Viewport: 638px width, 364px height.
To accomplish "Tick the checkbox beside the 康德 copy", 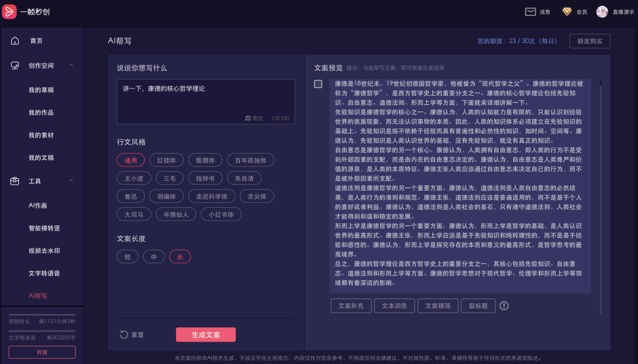I will [x=318, y=84].
